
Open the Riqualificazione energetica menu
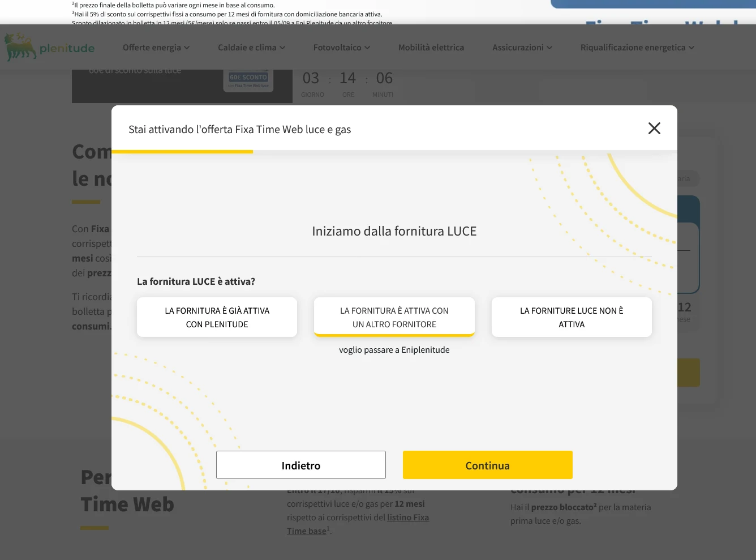coord(637,48)
